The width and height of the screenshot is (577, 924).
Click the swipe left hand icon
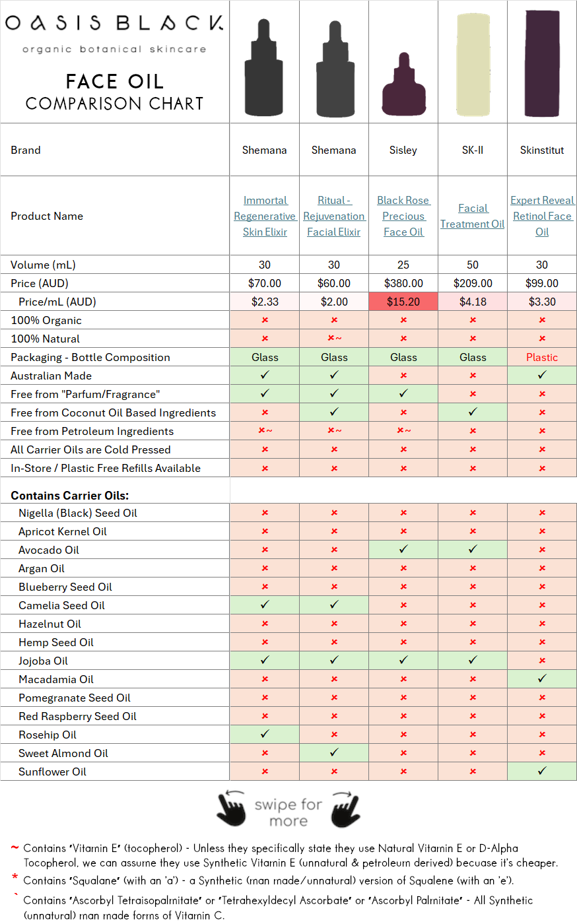(x=232, y=808)
